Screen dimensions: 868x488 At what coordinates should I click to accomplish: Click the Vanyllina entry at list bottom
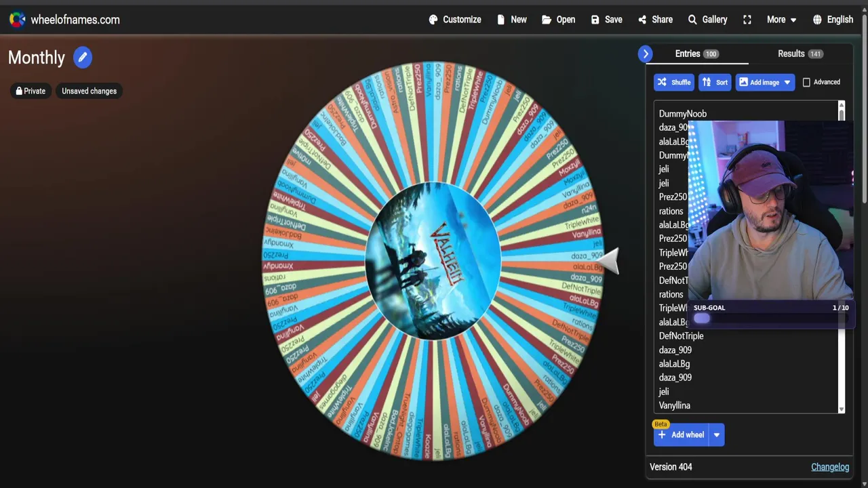tap(674, 405)
